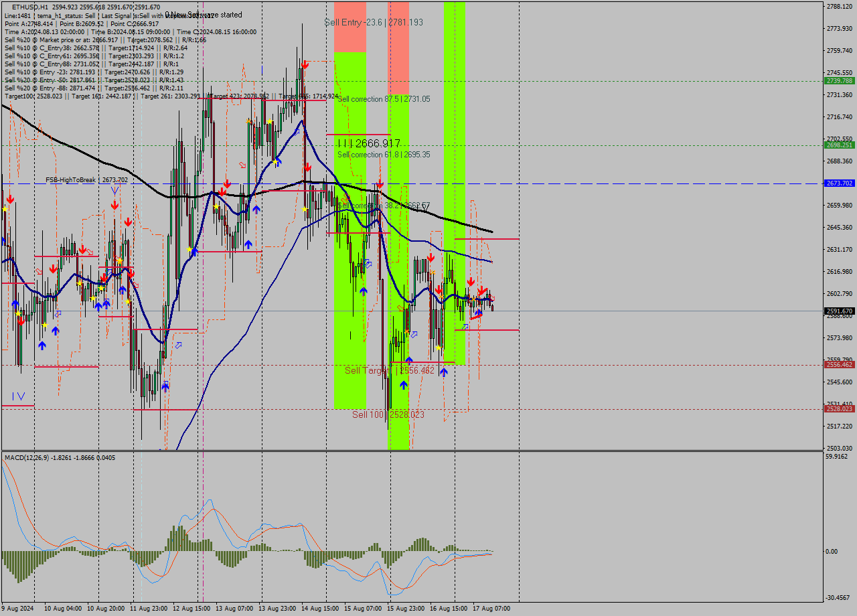Click the '12 Aug 15:00' time axis label
The height and width of the screenshot is (616, 857).
[x=191, y=609]
